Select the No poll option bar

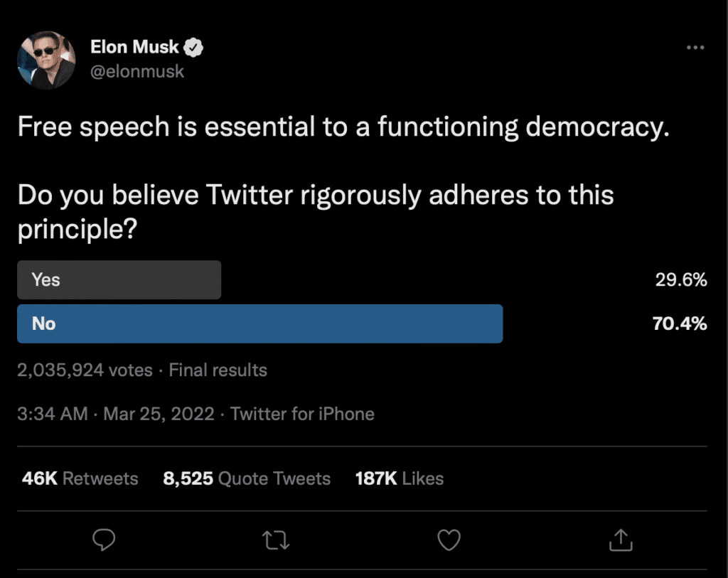[x=260, y=323]
